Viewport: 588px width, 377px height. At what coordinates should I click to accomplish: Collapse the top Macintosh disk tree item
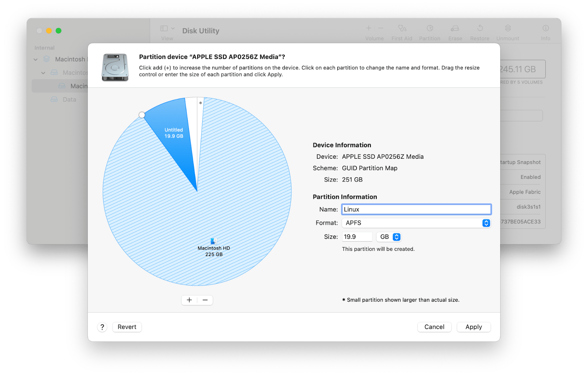[36, 59]
